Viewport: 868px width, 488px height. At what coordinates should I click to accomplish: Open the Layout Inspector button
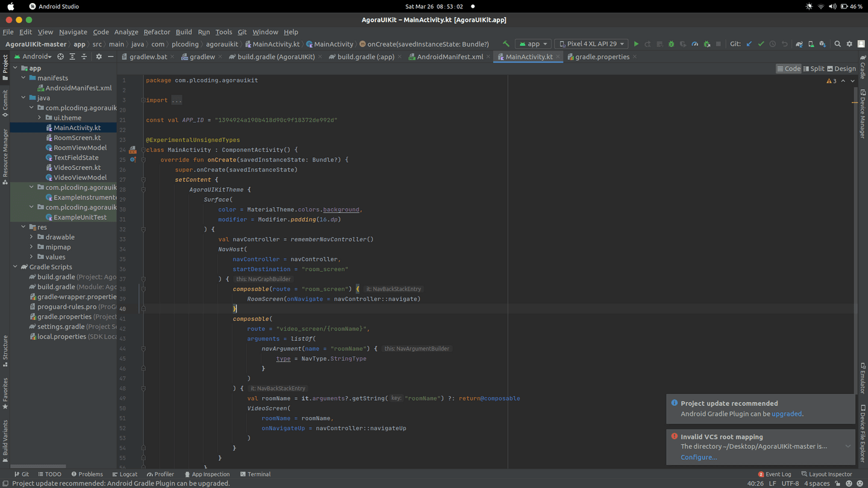point(826,474)
